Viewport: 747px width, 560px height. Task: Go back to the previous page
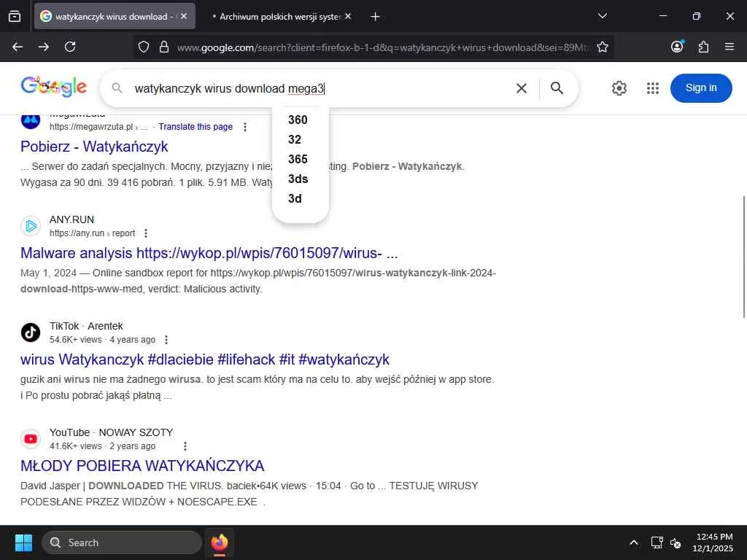(18, 47)
